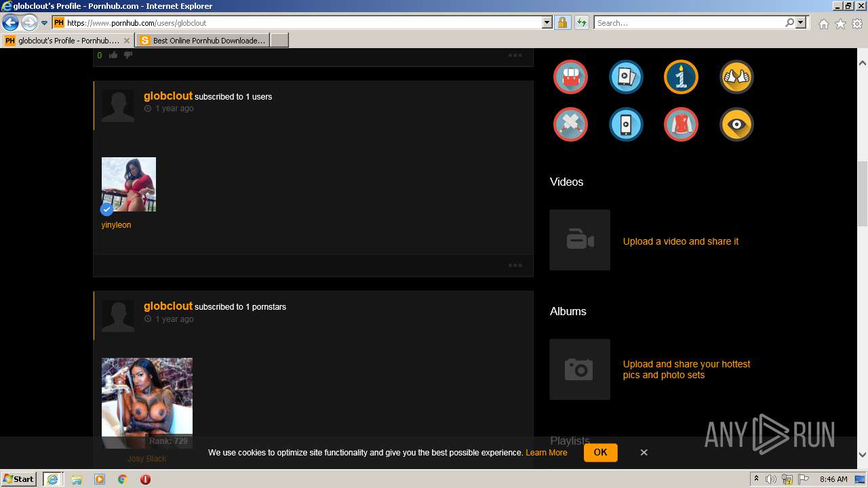Click the two thumbs up achievement badge
868x488 pixels.
click(x=736, y=77)
